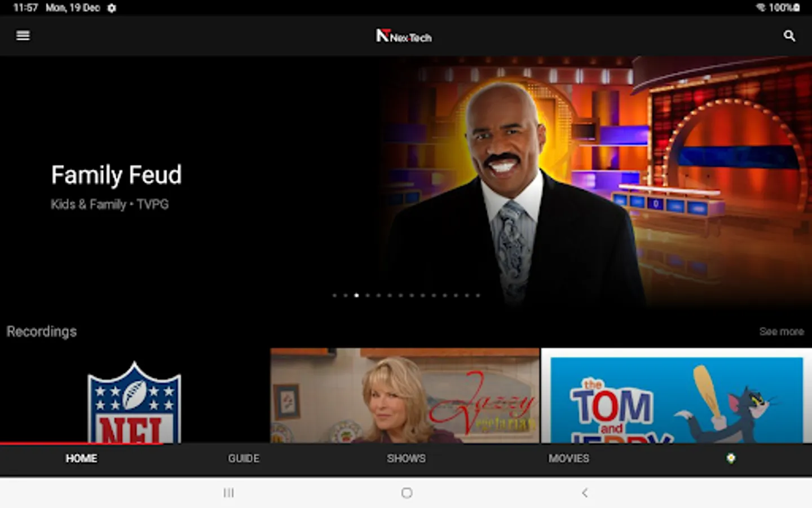Tap the settings gear in status bar

(112, 8)
